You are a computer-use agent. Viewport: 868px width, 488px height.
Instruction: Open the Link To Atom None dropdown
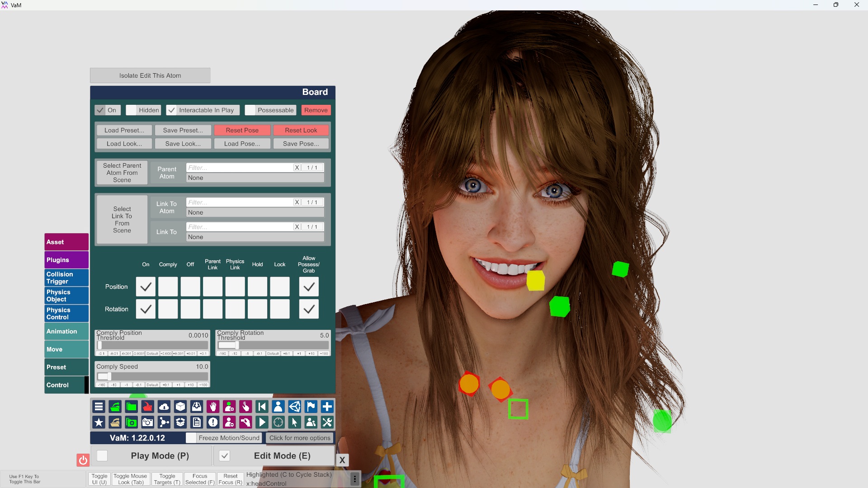pos(255,213)
